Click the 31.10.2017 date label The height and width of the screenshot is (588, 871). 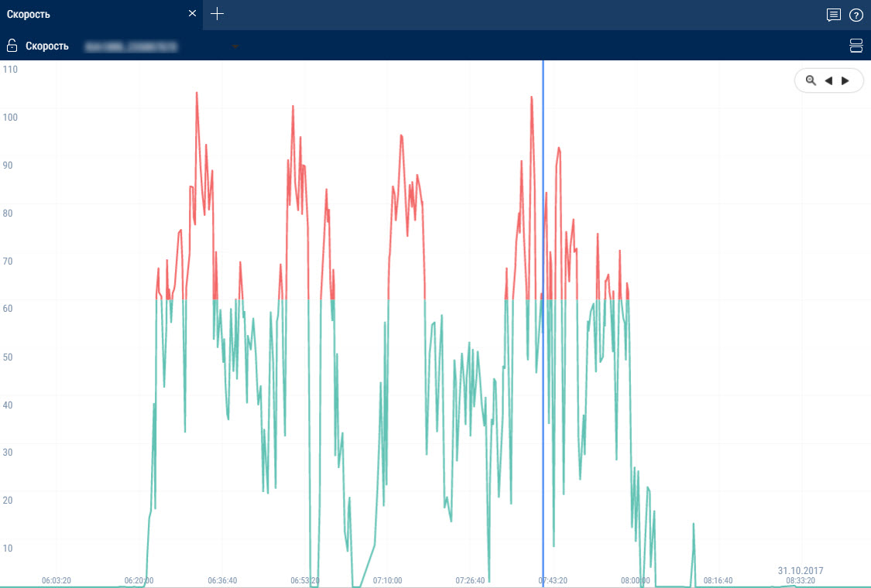[801, 570]
